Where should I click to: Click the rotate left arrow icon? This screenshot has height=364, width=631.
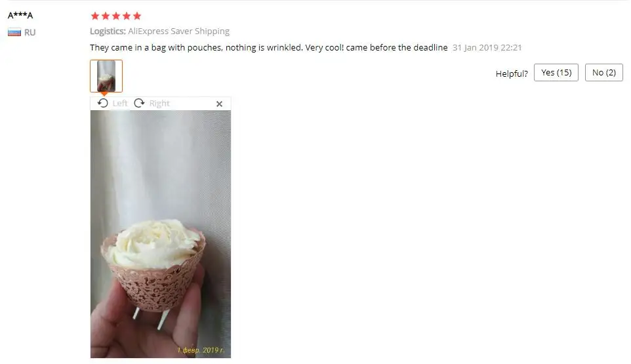click(102, 104)
